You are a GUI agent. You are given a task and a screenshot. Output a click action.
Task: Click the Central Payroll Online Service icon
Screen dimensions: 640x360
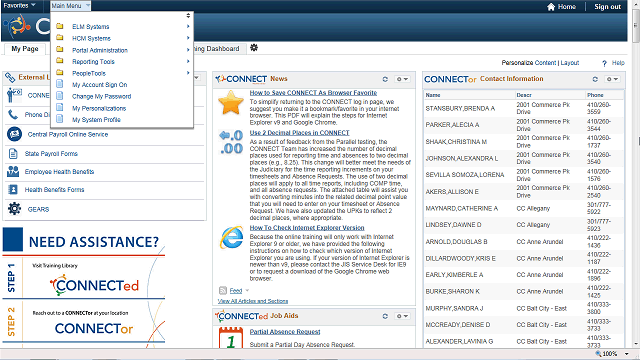click(14, 134)
